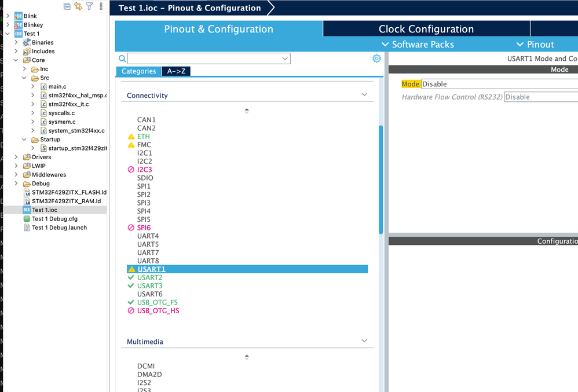Collapse the Core folder
This screenshot has height=392, width=578.
(x=16, y=60)
